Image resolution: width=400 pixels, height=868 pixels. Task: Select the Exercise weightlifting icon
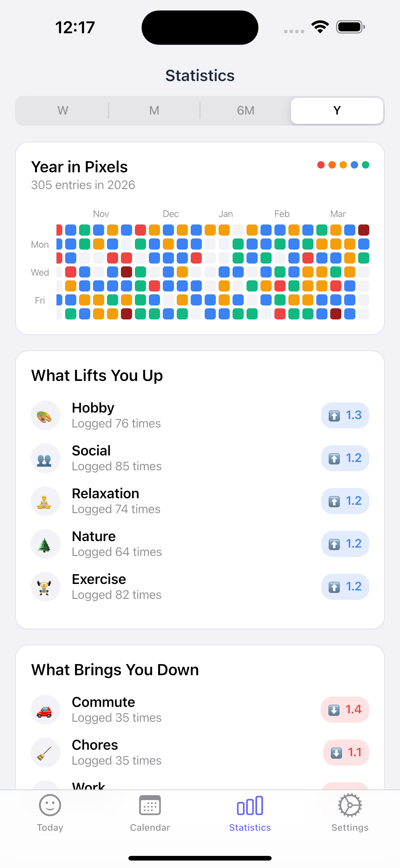click(x=46, y=587)
